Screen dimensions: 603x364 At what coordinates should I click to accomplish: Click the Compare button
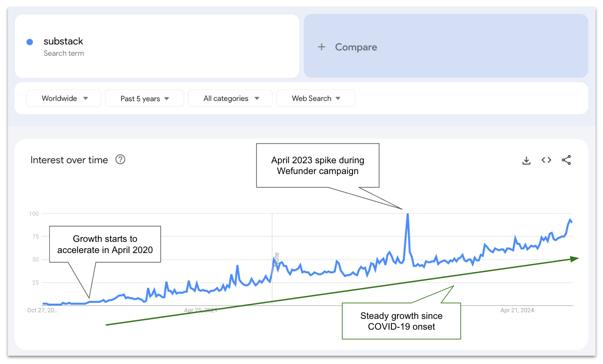pos(356,47)
